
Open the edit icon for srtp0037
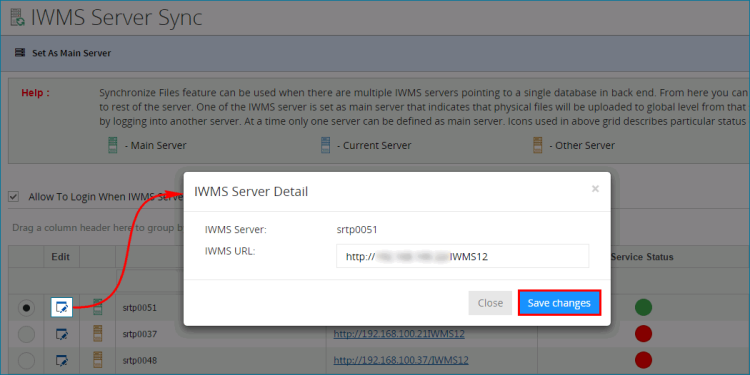(61, 334)
